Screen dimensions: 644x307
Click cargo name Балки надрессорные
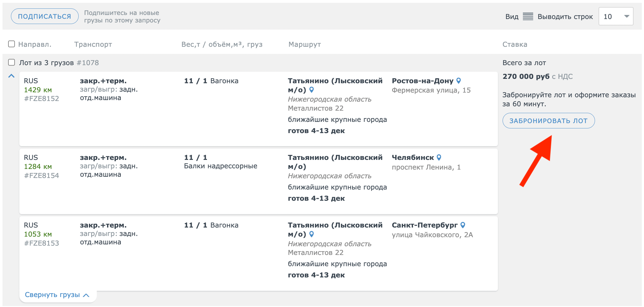tap(220, 166)
